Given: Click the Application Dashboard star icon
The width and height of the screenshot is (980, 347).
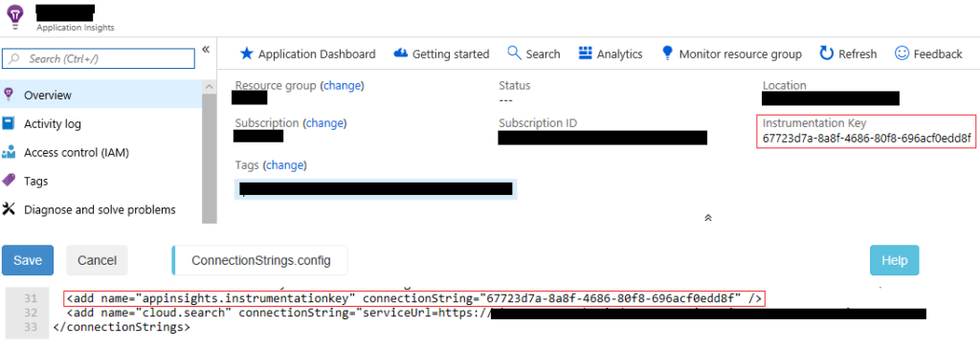Looking at the screenshot, I should pos(246,54).
